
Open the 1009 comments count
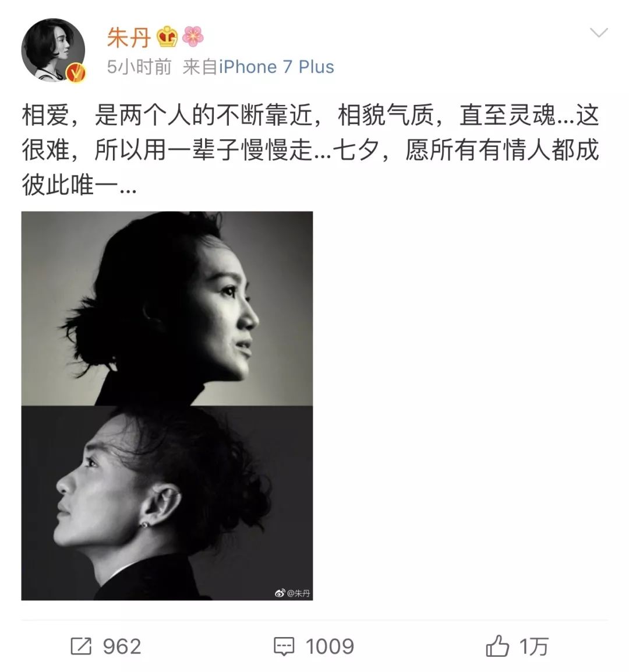tap(330, 646)
